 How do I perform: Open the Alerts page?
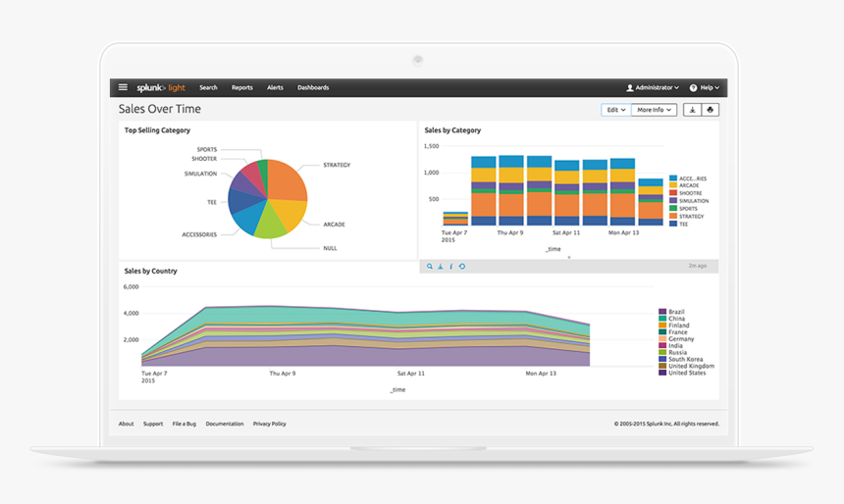275,87
